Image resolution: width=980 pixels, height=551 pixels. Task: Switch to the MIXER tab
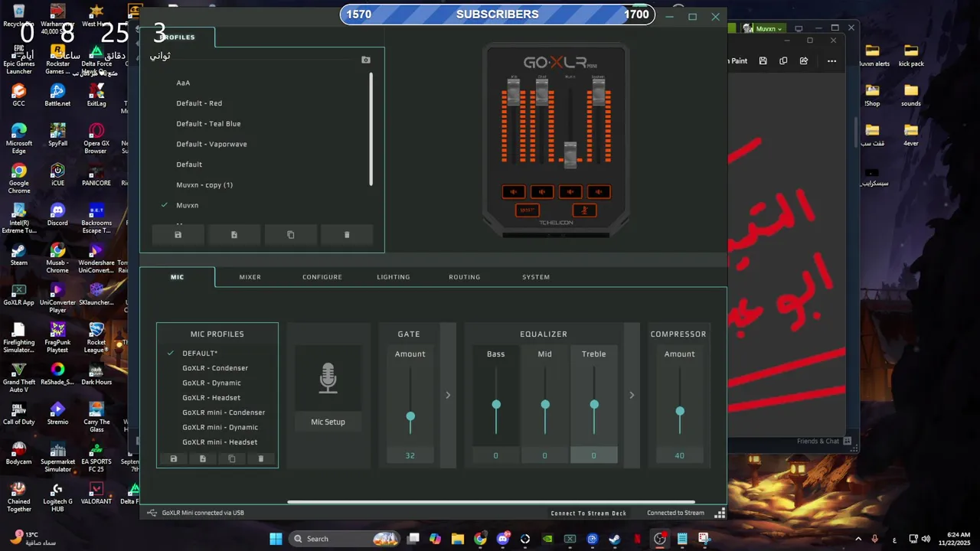point(250,277)
